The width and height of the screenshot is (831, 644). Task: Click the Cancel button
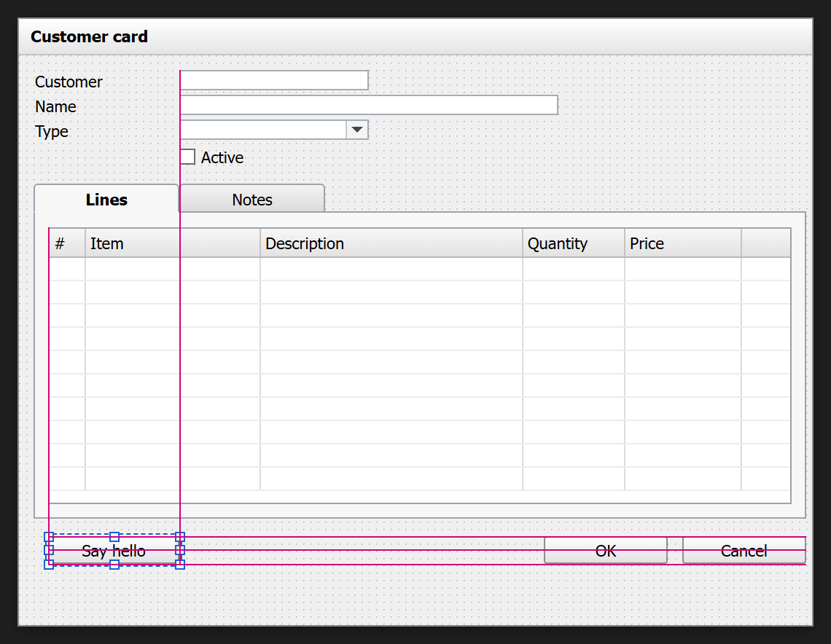point(744,551)
